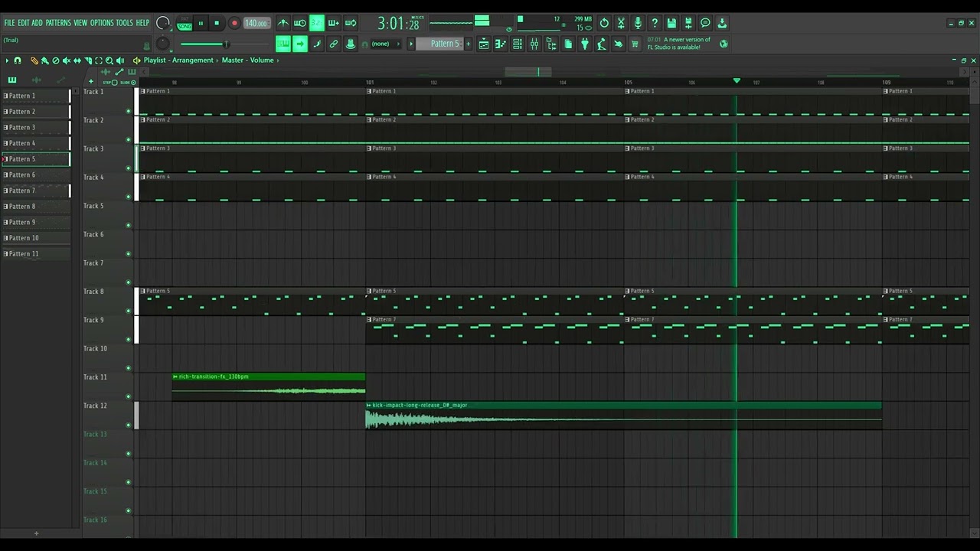Select the delete tool in playlist
This screenshot has width=980, height=551.
[55, 60]
